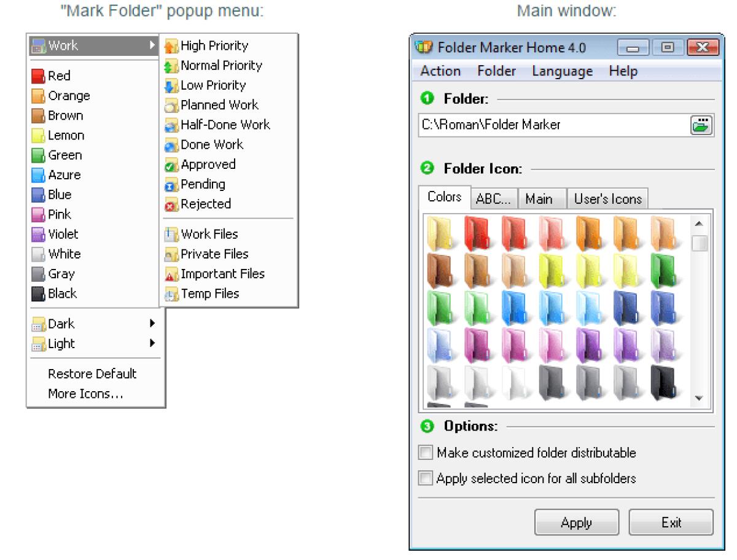Image resolution: width=737 pixels, height=560 pixels.
Task: Enable Make customized folder distributable
Action: [x=424, y=453]
